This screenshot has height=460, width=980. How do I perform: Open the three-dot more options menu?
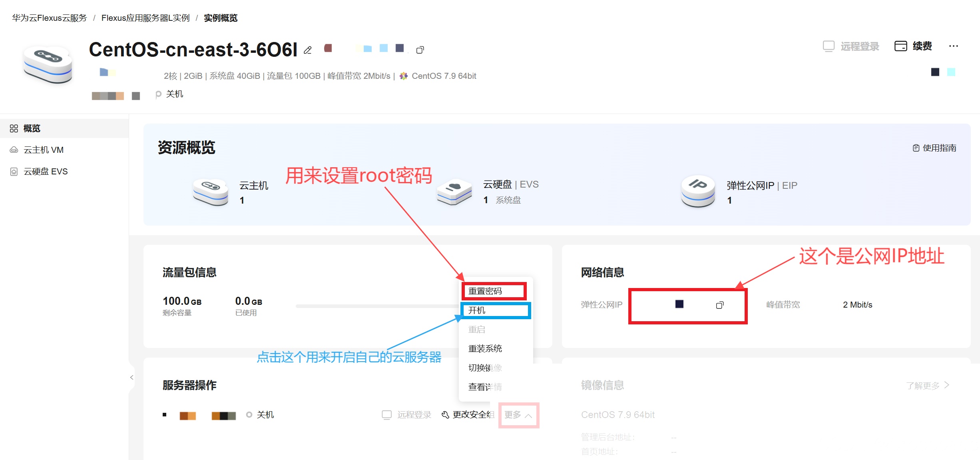(x=954, y=46)
